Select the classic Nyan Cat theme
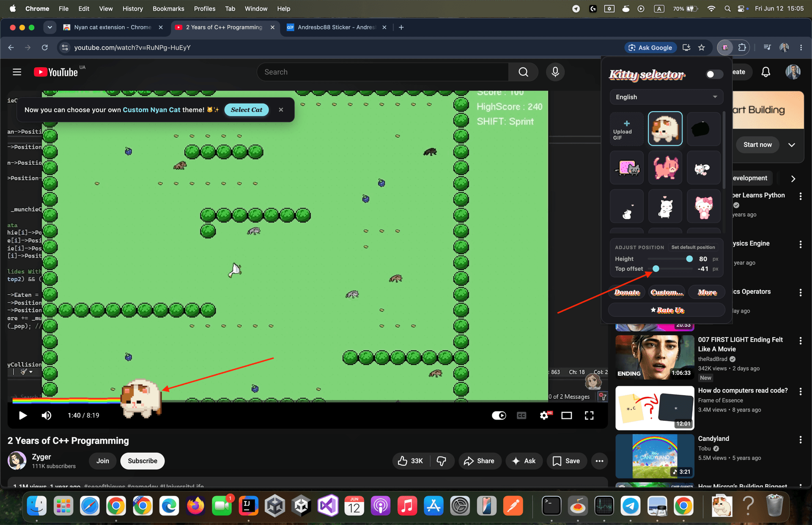Image resolution: width=812 pixels, height=525 pixels. pos(627,168)
